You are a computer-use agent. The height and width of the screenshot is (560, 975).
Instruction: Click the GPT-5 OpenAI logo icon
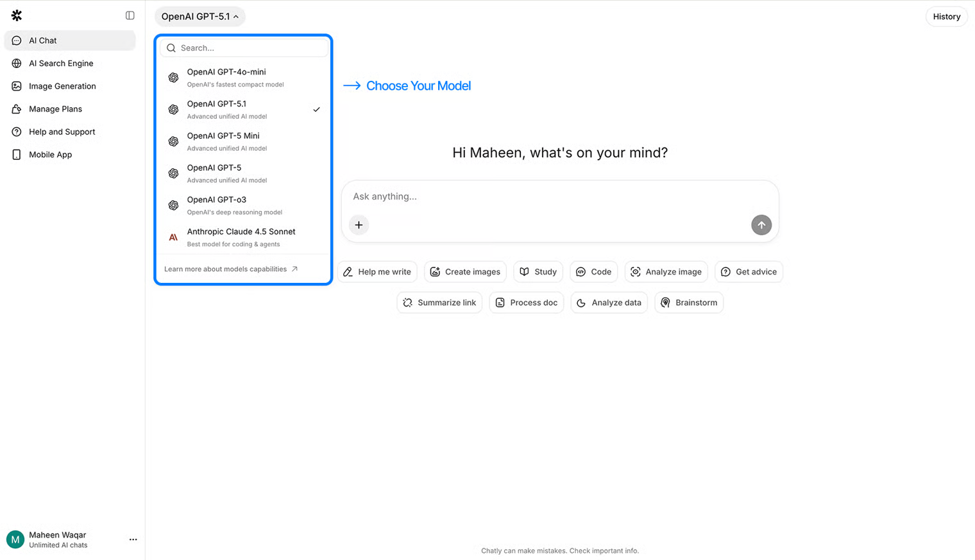click(173, 173)
